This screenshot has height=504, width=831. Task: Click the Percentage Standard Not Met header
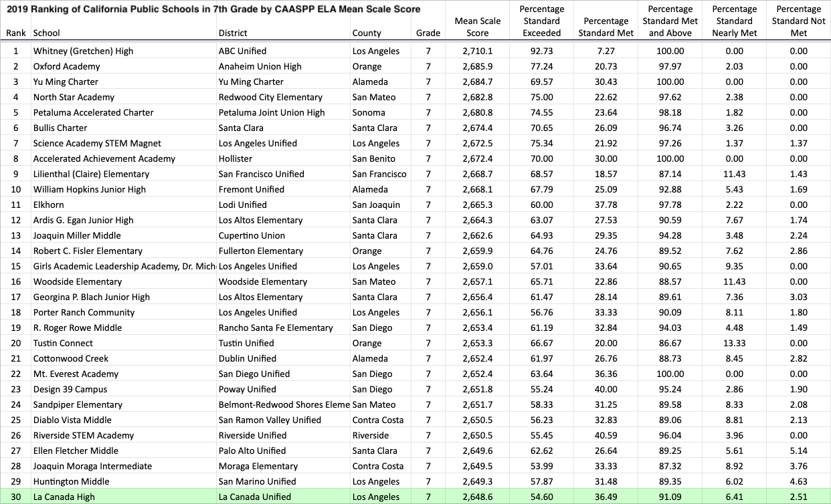click(798, 21)
